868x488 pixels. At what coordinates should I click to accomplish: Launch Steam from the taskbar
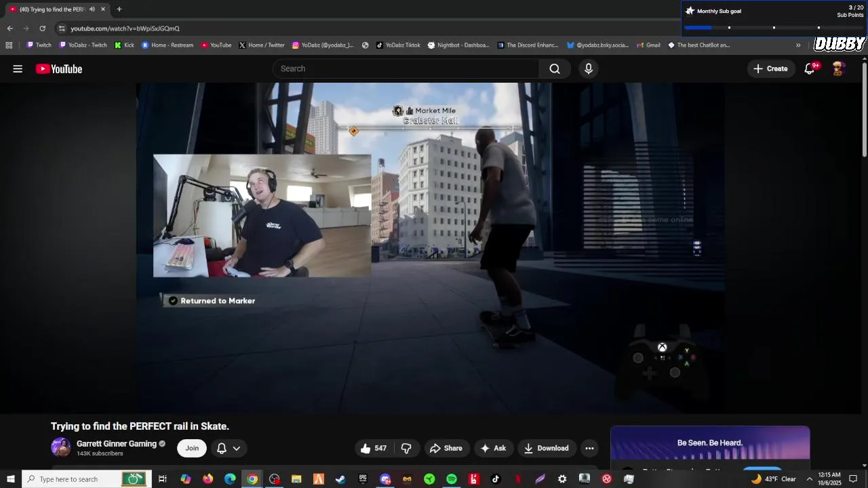(x=340, y=479)
